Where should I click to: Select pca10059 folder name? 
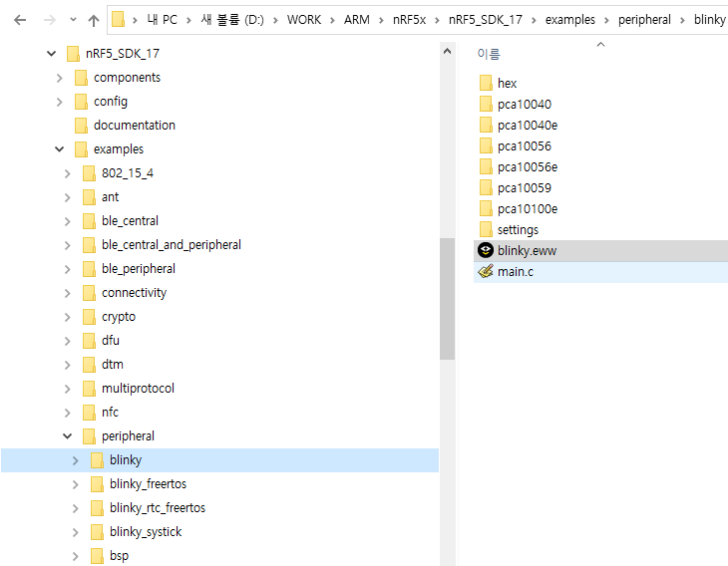point(525,187)
